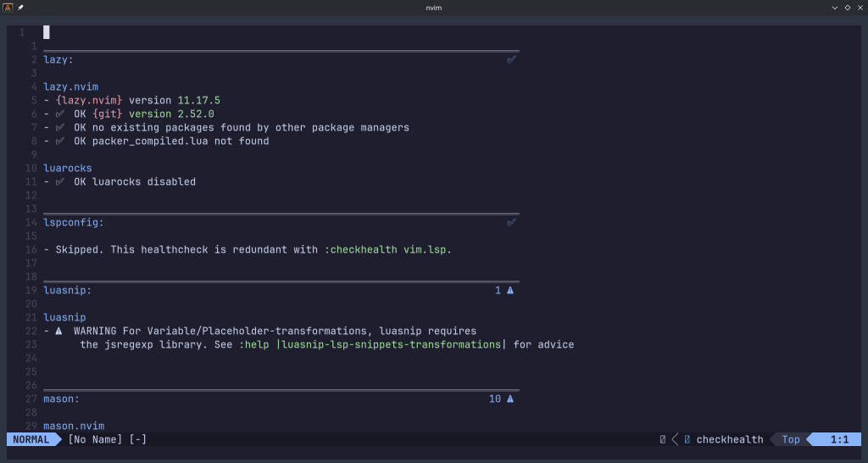Click the checkmark right of lazy: header
The height and width of the screenshot is (463, 868).
[x=511, y=60]
